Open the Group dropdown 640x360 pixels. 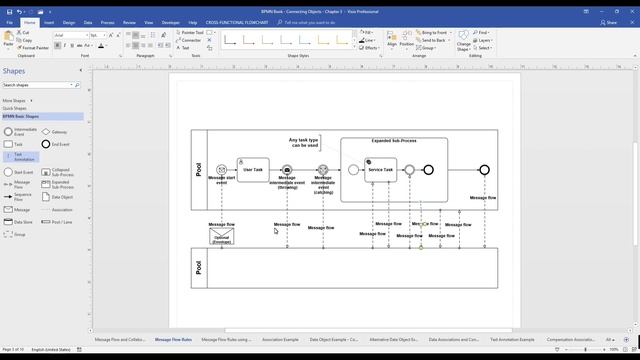click(x=426, y=48)
